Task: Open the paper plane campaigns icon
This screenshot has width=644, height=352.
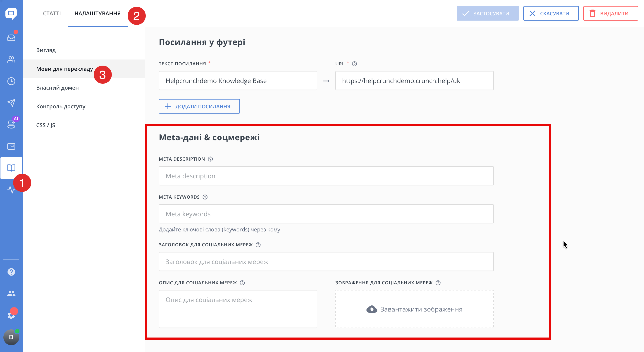Action: tap(11, 103)
